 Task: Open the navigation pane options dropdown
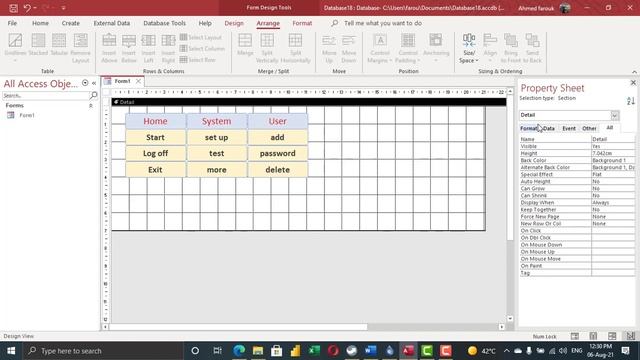pos(85,83)
